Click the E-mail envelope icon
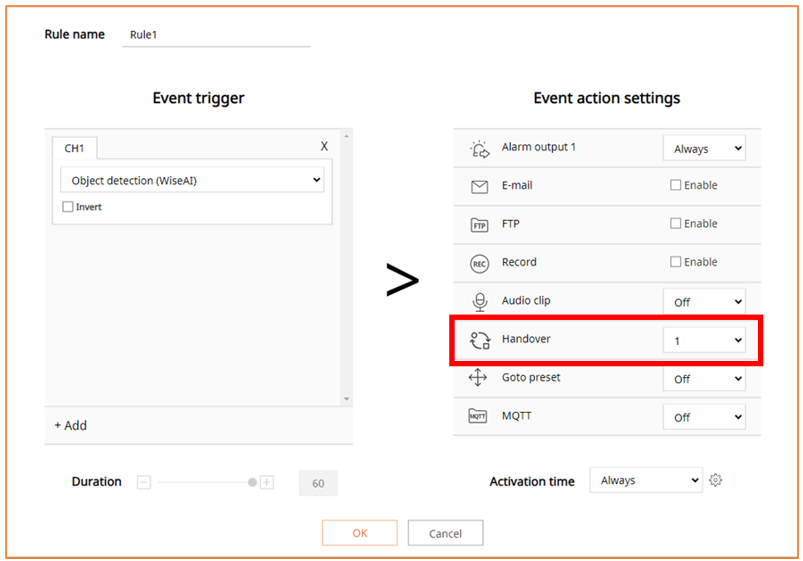This screenshot has height=561, width=803. pyautogui.click(x=479, y=186)
